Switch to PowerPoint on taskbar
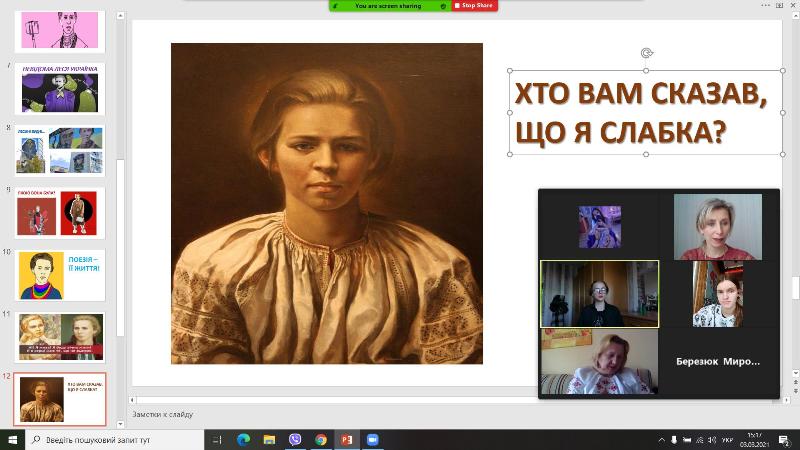Viewport: 800px width, 450px height. click(346, 439)
